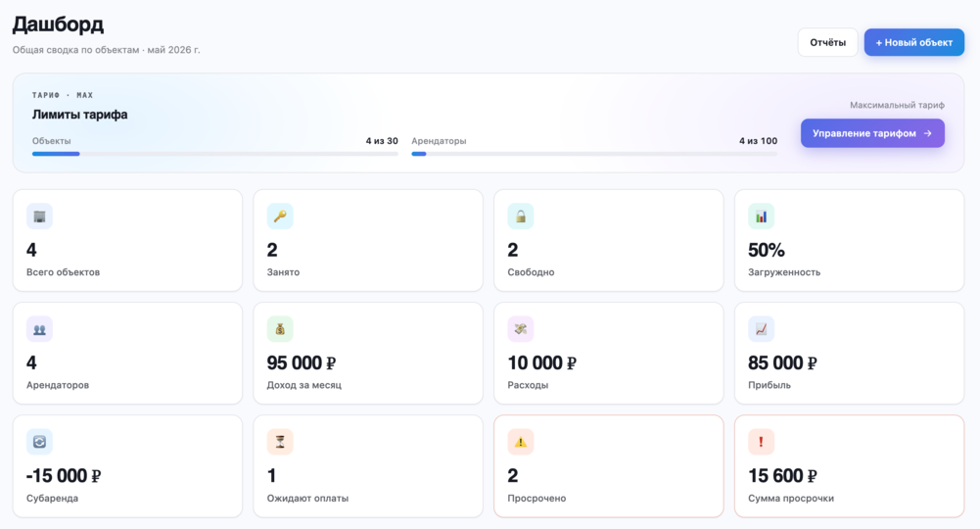This screenshot has width=980, height=529.
Task: Click the people icon above Арендаторов
Action: point(39,329)
